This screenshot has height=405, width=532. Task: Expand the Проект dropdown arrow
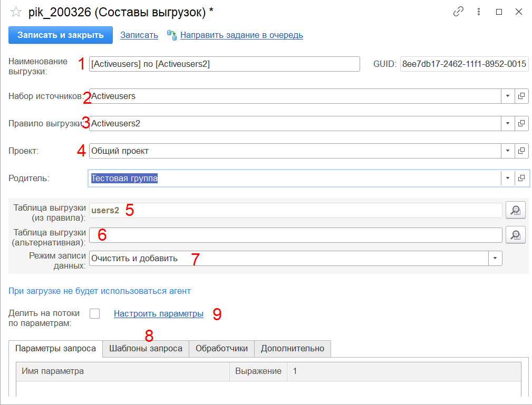507,151
